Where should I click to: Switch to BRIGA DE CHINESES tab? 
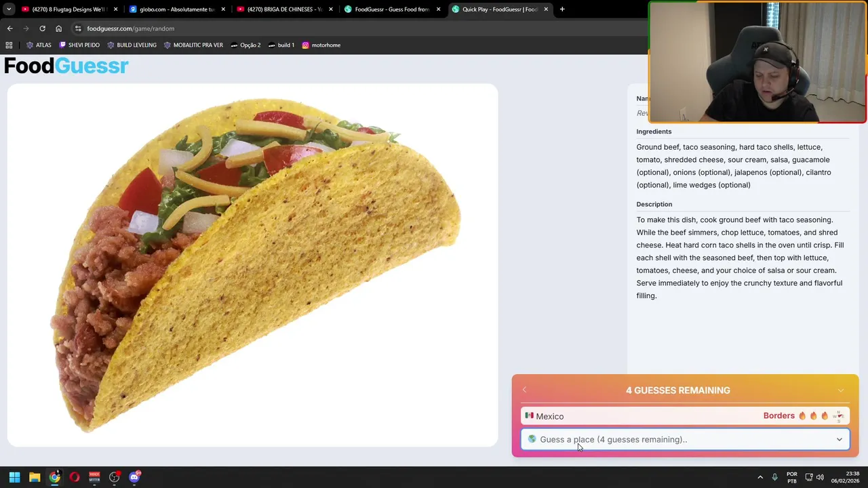tap(283, 9)
